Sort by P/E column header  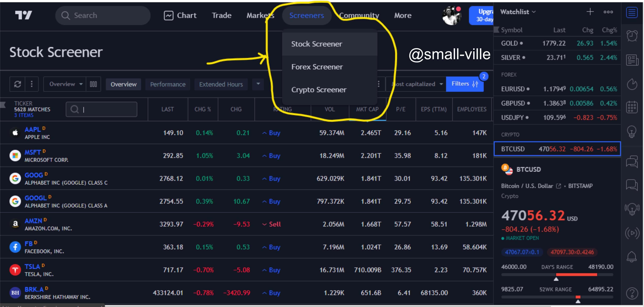400,109
